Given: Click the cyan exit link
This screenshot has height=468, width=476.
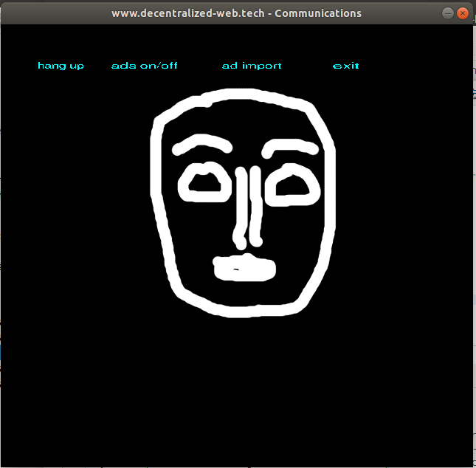Looking at the screenshot, I should click(x=345, y=66).
